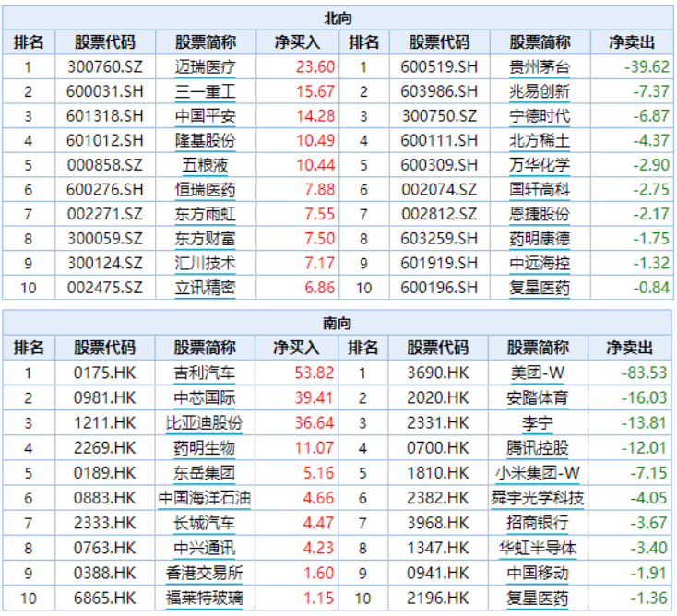Select the net sell value -83.53

[645, 373]
